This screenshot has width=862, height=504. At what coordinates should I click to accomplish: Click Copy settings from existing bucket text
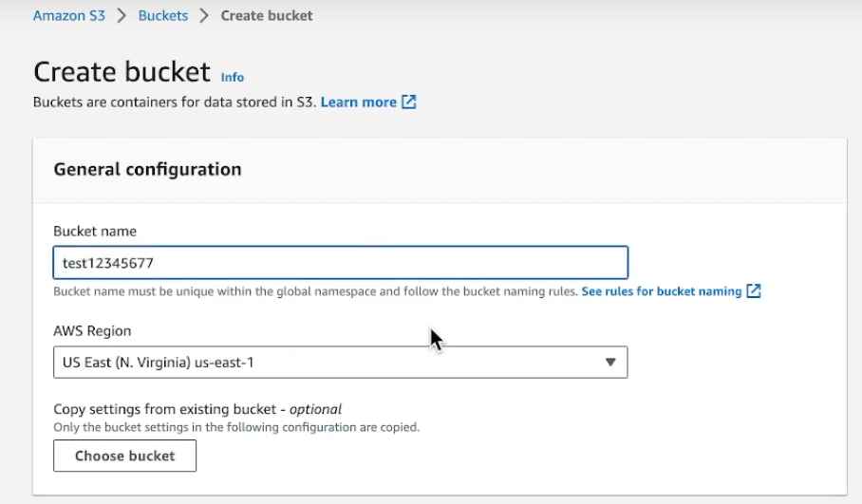[197, 409]
